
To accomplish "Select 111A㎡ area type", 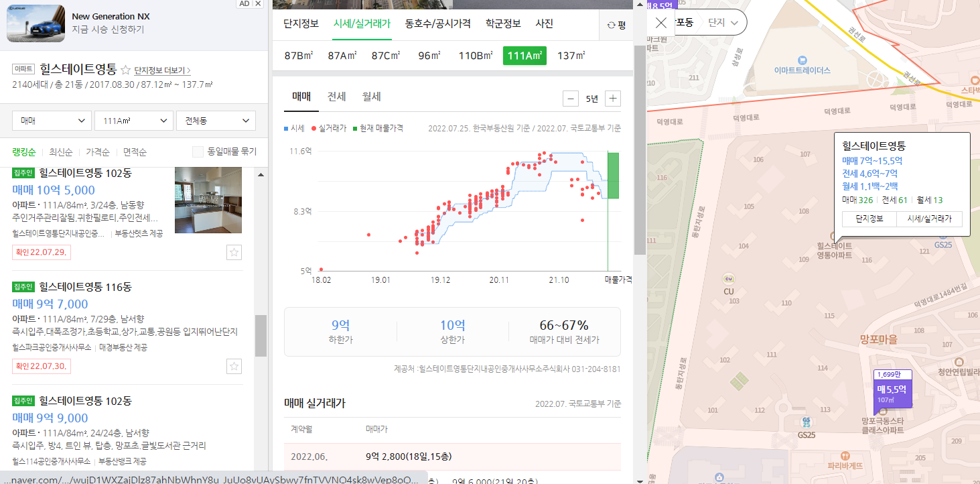I will 524,56.
